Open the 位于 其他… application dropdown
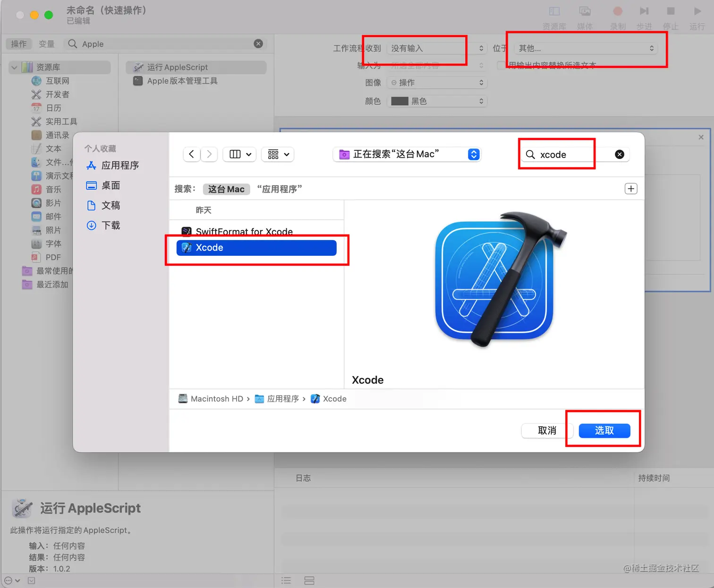 (x=586, y=48)
